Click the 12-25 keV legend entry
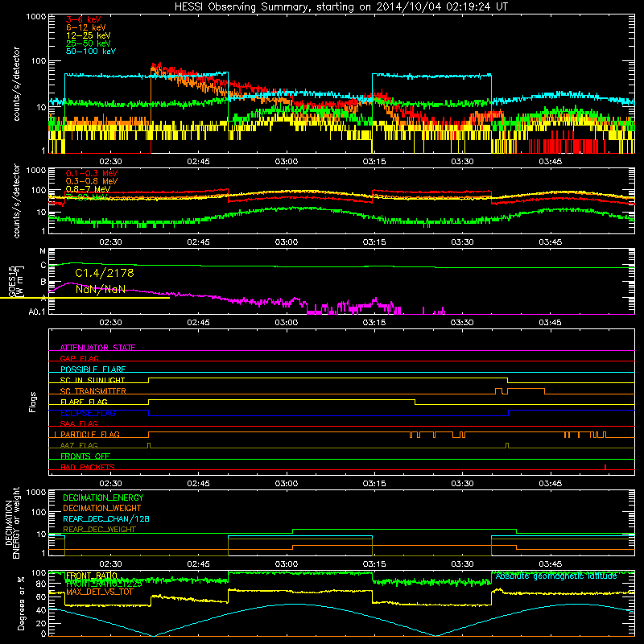644x644 pixels. [x=89, y=35]
